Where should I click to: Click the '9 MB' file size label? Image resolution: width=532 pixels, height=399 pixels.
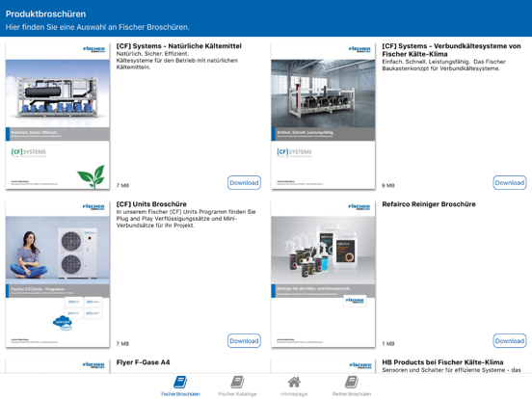pyautogui.click(x=387, y=186)
